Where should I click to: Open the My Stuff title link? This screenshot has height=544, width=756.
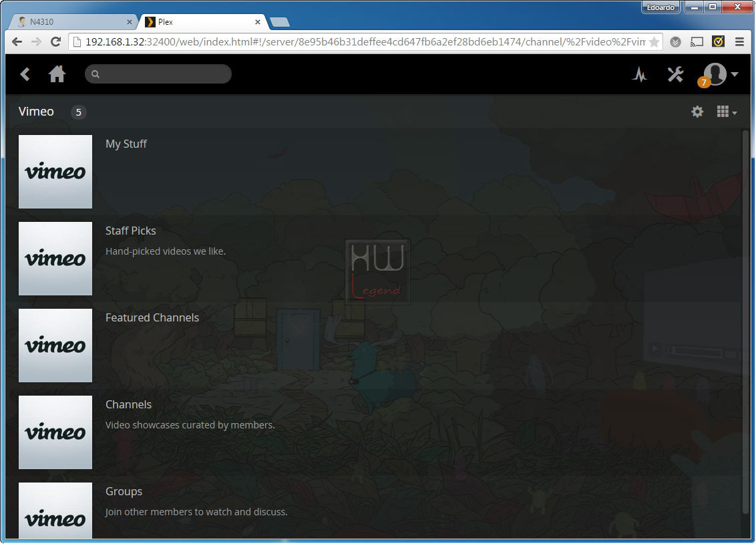click(x=126, y=144)
